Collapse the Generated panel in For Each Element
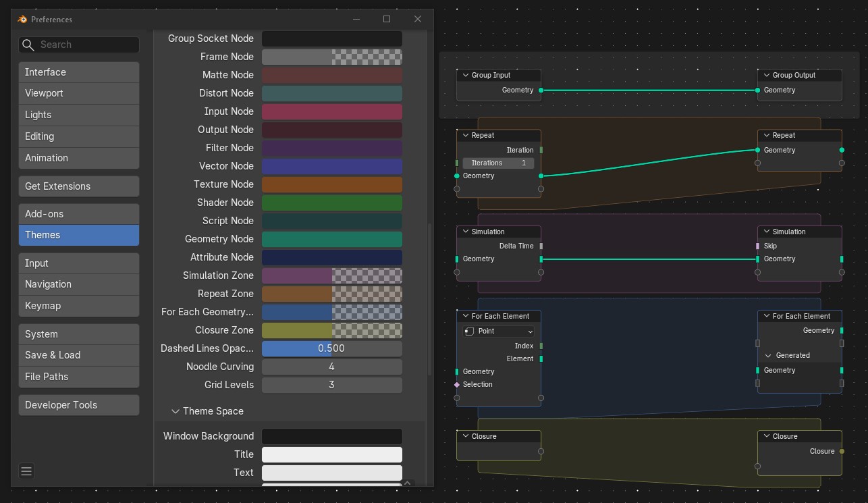The height and width of the screenshot is (503, 868). click(x=768, y=355)
